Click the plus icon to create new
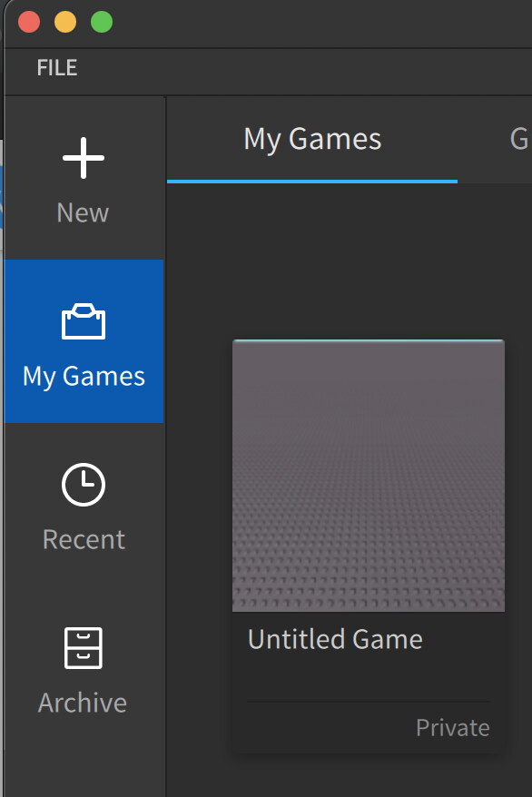The width and height of the screenshot is (532, 797). click(x=84, y=158)
